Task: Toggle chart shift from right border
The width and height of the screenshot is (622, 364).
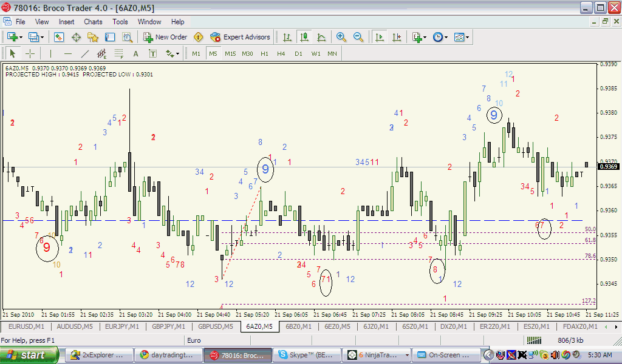Action: click(x=397, y=37)
